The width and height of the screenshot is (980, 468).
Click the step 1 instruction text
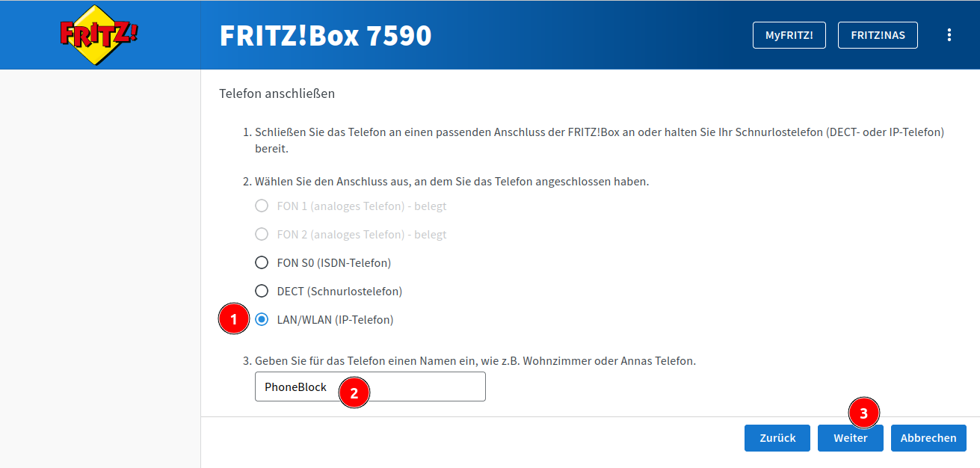tap(598, 132)
